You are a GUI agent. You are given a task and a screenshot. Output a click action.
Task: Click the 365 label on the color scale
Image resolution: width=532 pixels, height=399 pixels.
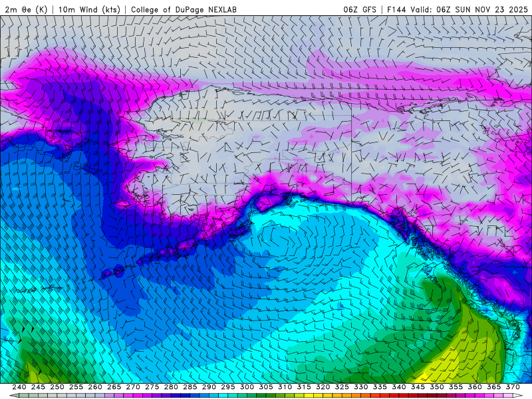pyautogui.click(x=494, y=387)
